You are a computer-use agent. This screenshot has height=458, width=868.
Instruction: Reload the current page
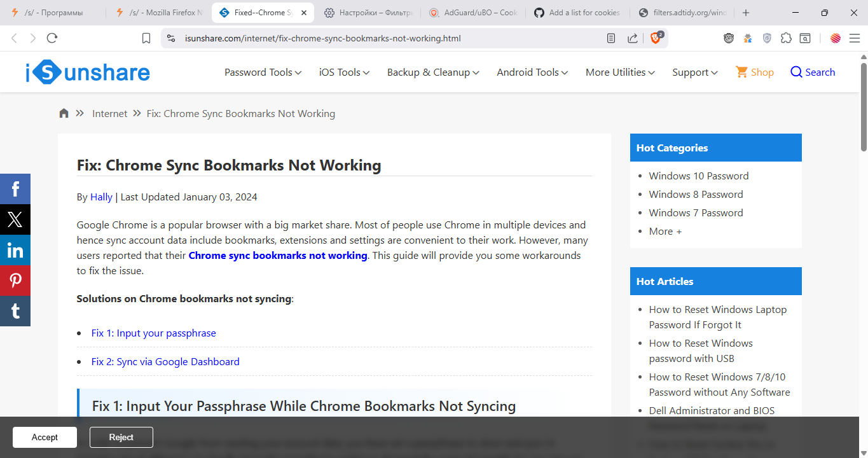pos(52,38)
